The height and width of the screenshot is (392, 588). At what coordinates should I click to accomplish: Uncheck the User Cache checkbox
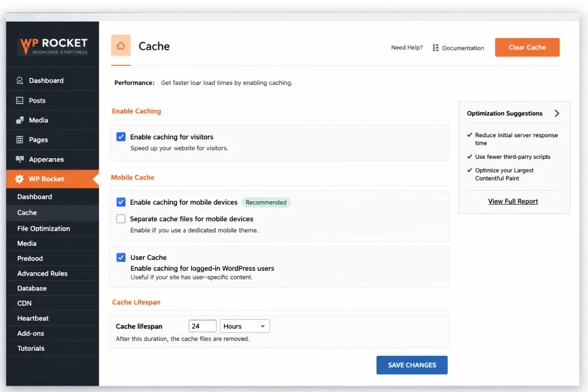[121, 257]
